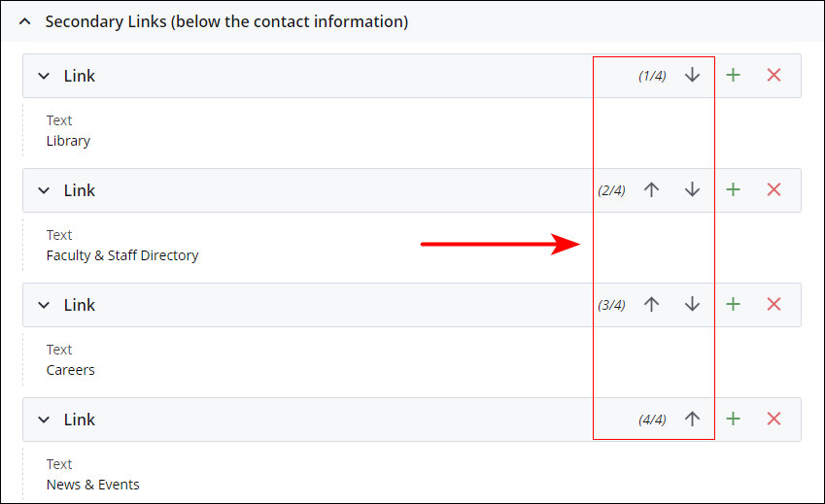
Task: Collapse the third Link group chevron
Action: [44, 305]
